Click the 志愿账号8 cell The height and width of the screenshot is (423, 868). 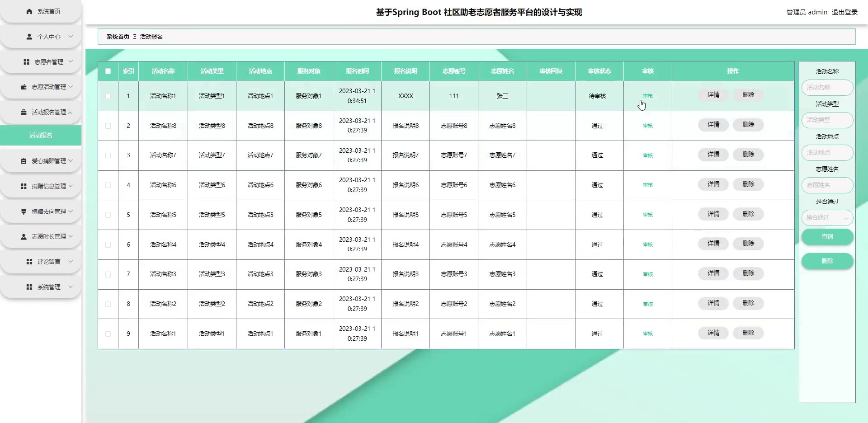[454, 126]
